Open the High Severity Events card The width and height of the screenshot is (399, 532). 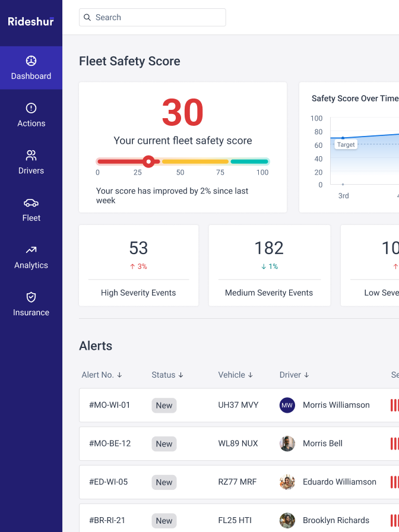coord(138,265)
